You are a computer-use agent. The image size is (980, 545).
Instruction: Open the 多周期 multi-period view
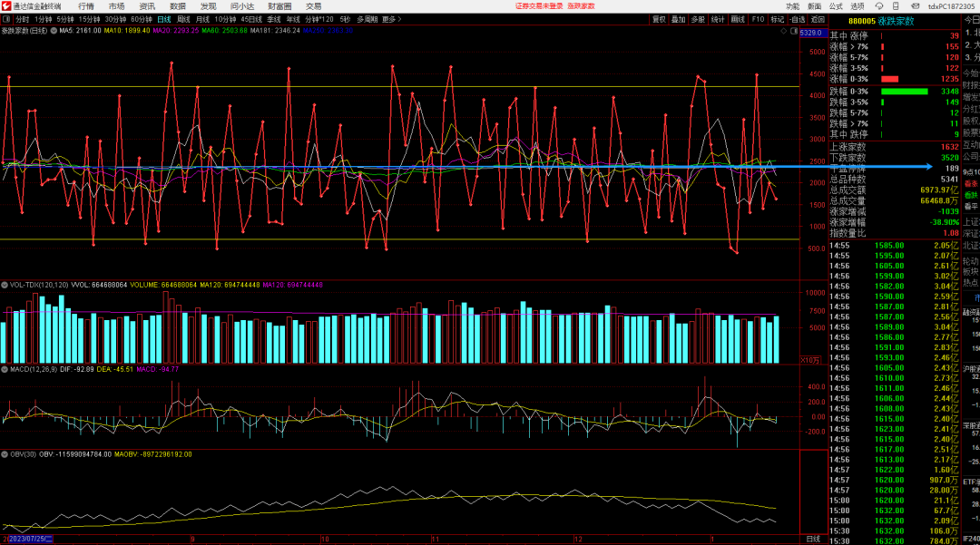[x=367, y=19]
